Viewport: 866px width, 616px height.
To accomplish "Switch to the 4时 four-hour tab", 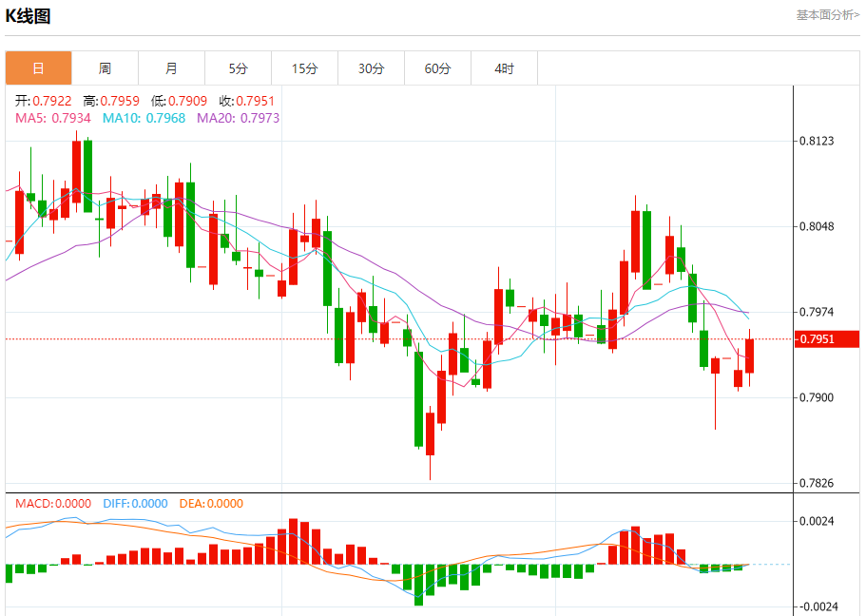I will coord(505,68).
